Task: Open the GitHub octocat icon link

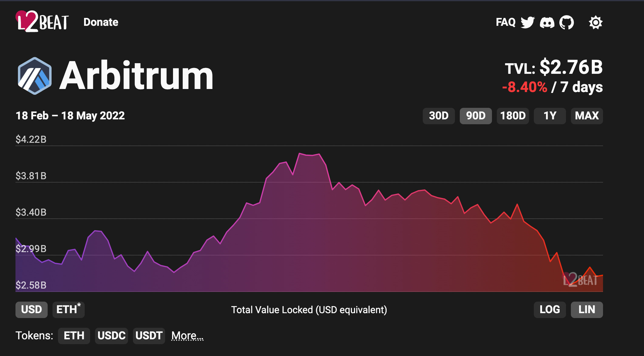Action: pyautogui.click(x=566, y=22)
